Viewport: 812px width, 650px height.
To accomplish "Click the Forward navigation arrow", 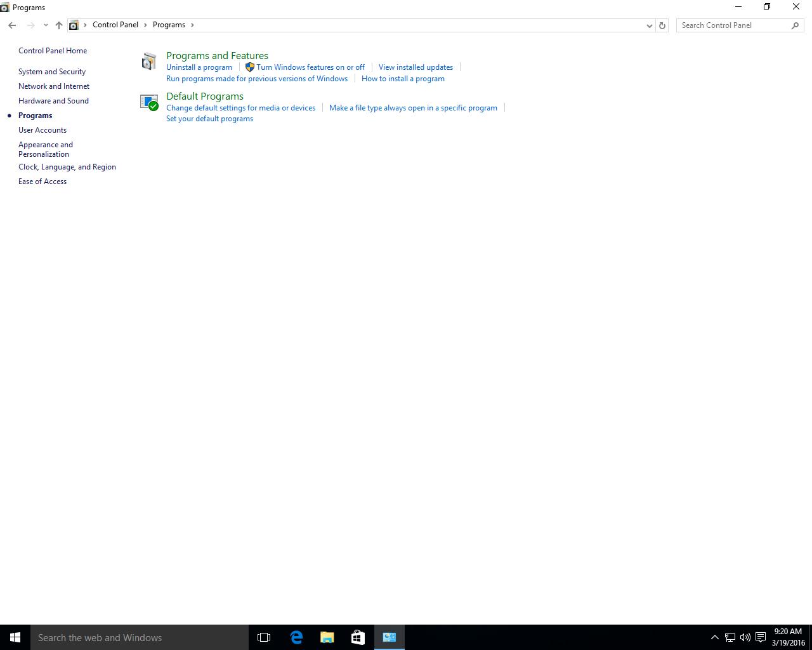I will point(30,25).
